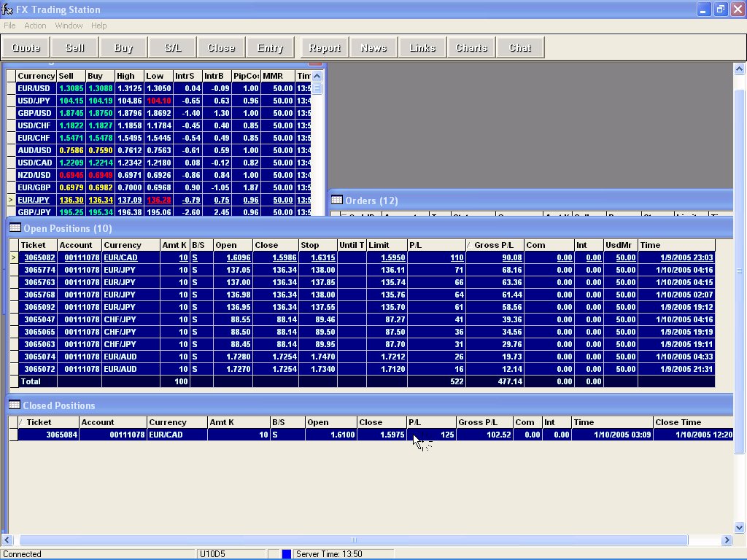The image size is (747, 560).
Task: Open the Action menu
Action: pos(35,26)
